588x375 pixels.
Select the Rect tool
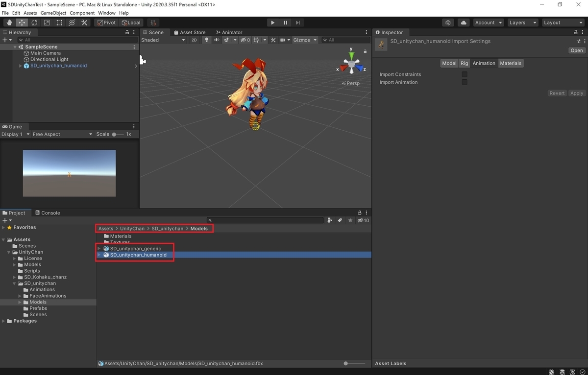click(59, 23)
